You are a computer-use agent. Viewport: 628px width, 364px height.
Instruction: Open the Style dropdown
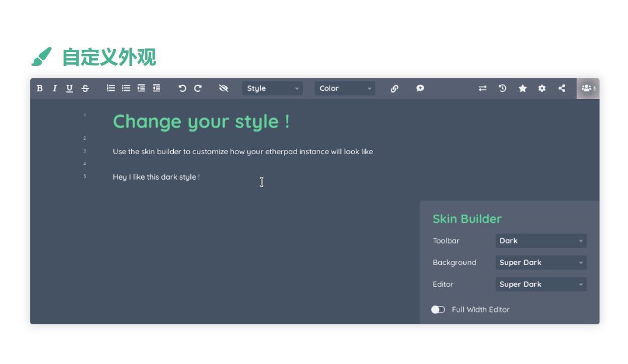tap(272, 88)
